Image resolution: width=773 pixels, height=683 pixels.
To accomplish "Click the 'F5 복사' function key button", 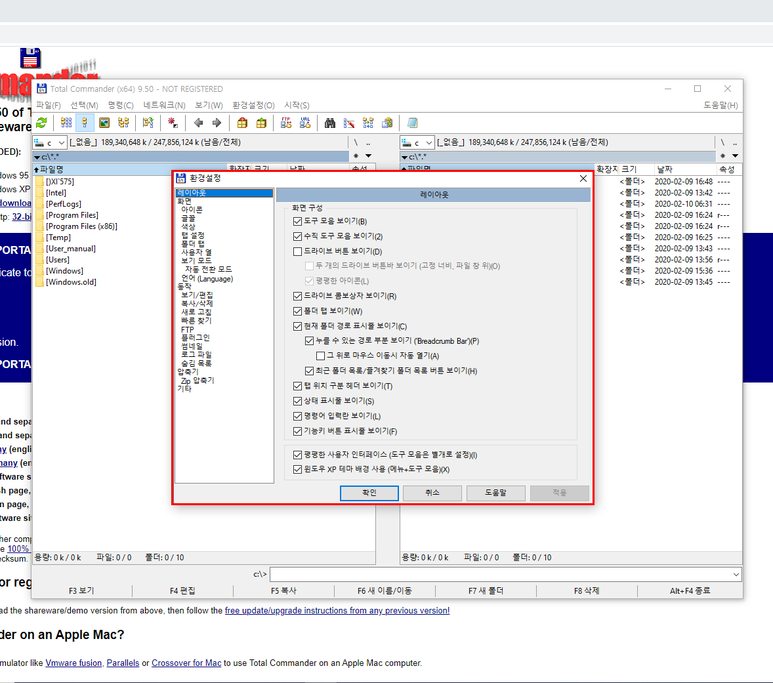I will point(283,590).
